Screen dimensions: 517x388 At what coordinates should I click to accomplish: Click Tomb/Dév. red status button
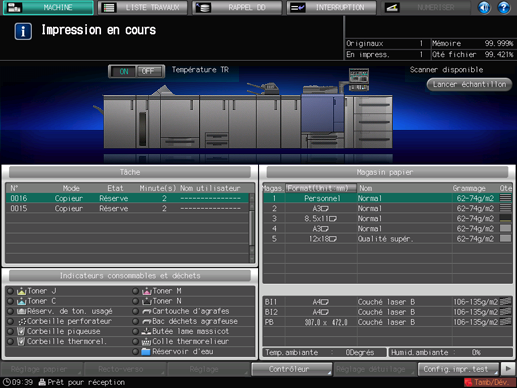(490, 382)
